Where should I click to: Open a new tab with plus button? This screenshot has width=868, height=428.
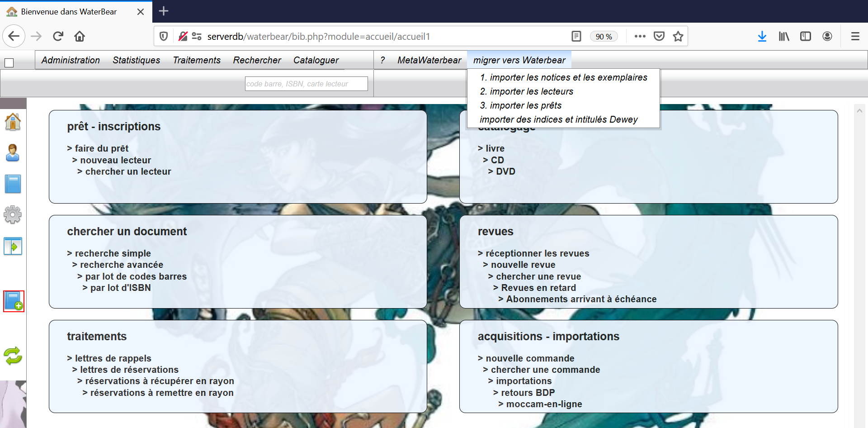tap(164, 11)
